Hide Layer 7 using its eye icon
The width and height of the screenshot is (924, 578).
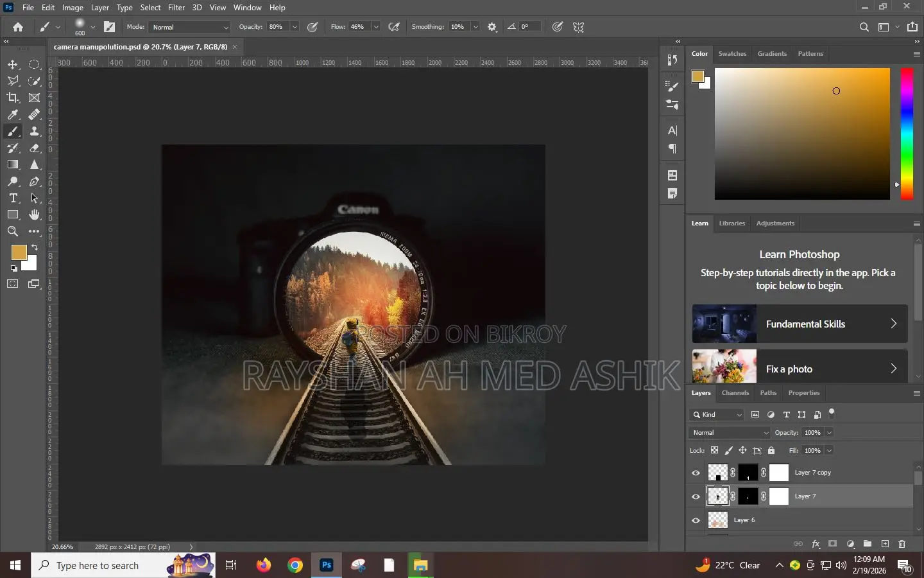(x=696, y=496)
